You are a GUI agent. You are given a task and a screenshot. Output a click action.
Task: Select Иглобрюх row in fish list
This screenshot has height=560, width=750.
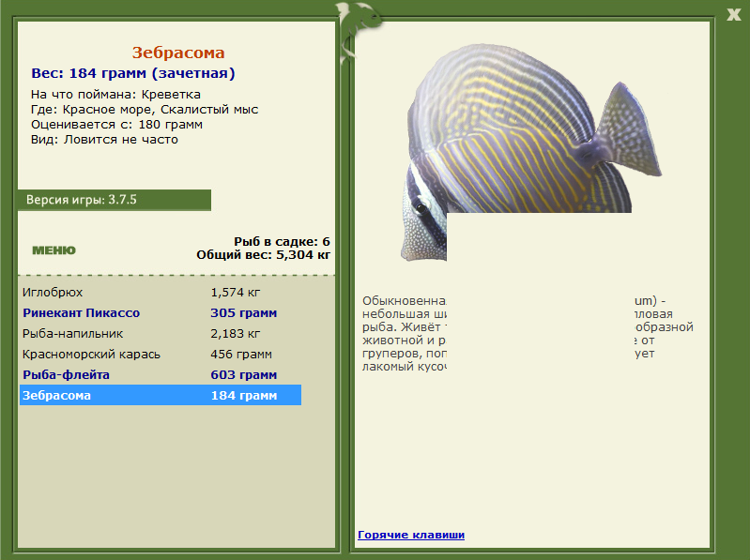click(x=161, y=292)
